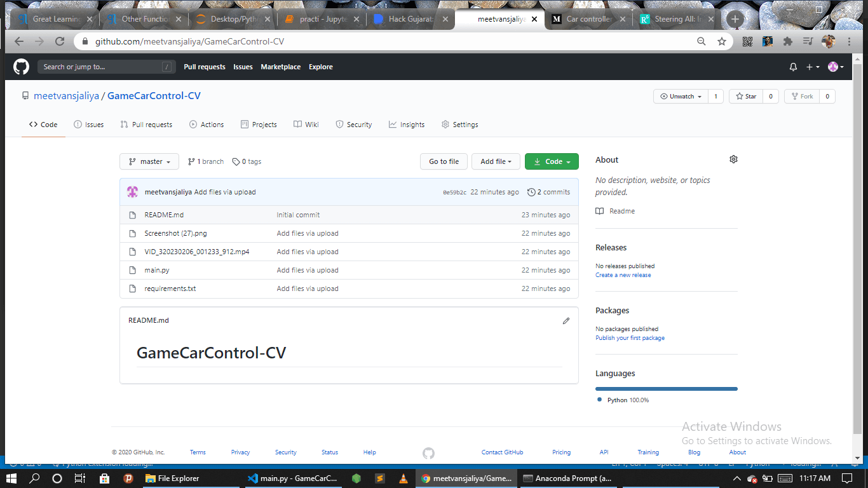Screen dimensions: 868x488
Task: Expand the Unwatch dropdown
Action: coord(681,97)
